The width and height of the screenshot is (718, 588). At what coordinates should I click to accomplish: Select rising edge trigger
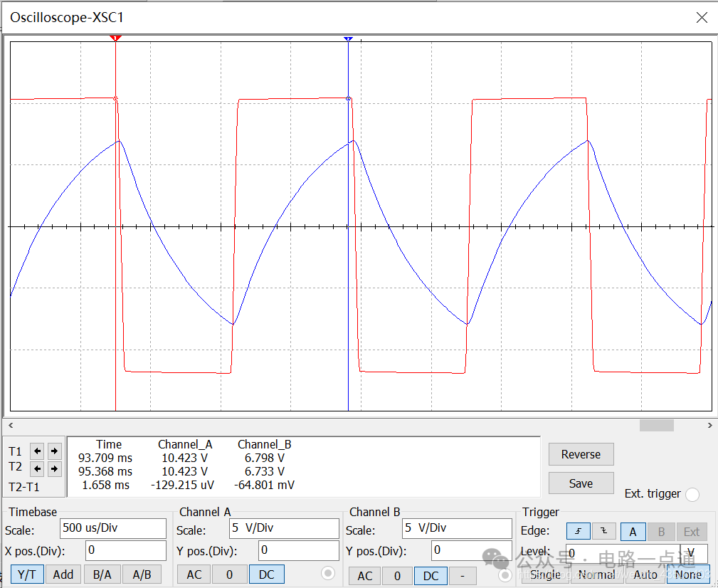coord(579,531)
